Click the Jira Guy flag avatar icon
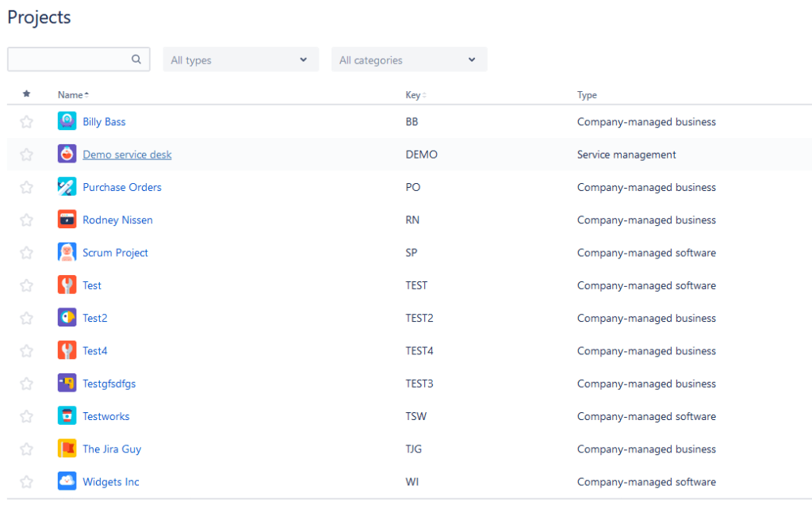 click(67, 449)
